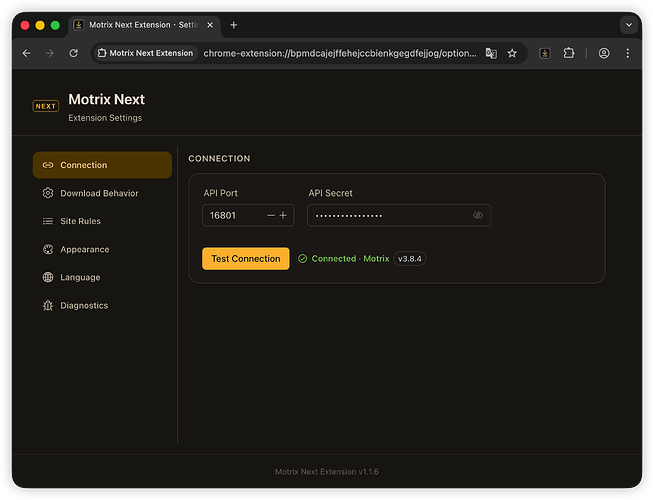
Task: Increase the API Port with plus
Action: click(283, 215)
